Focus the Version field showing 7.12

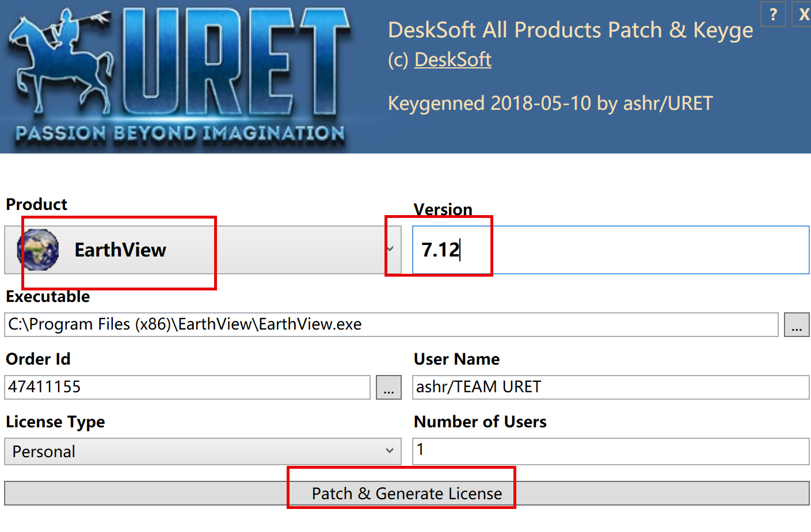610,250
